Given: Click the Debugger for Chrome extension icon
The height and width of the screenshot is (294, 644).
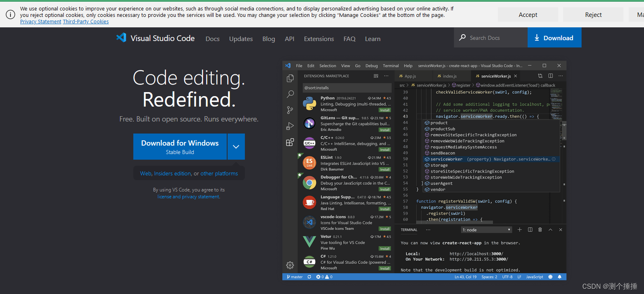Looking at the screenshot, I should click(309, 183).
